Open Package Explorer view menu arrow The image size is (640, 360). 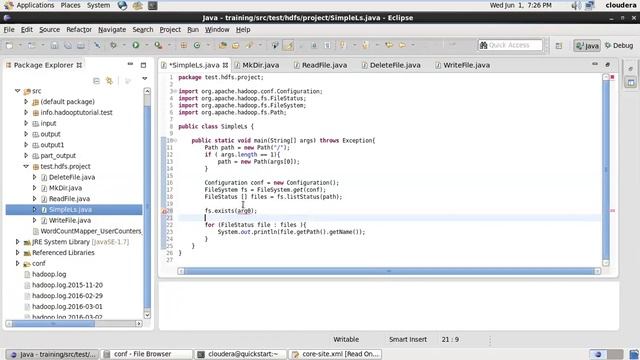coord(144,78)
